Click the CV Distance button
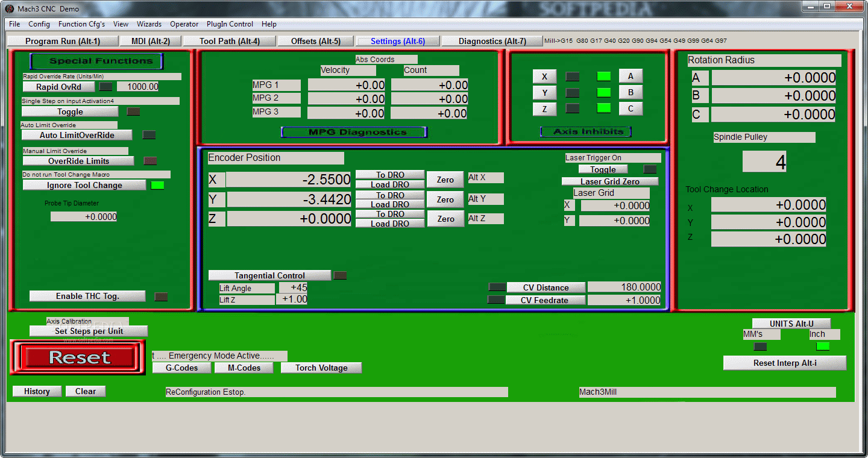The height and width of the screenshot is (458, 868). (546, 287)
